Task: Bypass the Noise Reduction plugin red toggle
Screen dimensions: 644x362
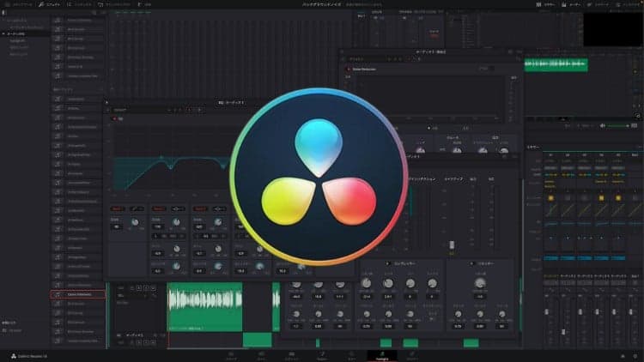Action: point(349,69)
